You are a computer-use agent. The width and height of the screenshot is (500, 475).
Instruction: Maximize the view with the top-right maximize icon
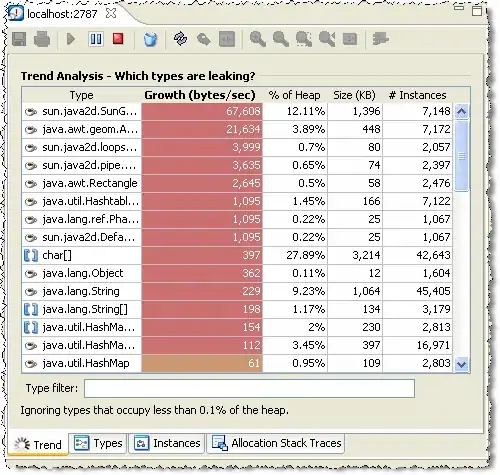click(x=477, y=10)
